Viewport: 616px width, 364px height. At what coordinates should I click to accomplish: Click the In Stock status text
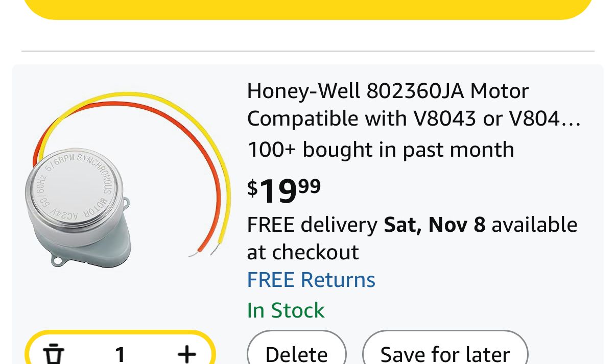point(286,310)
